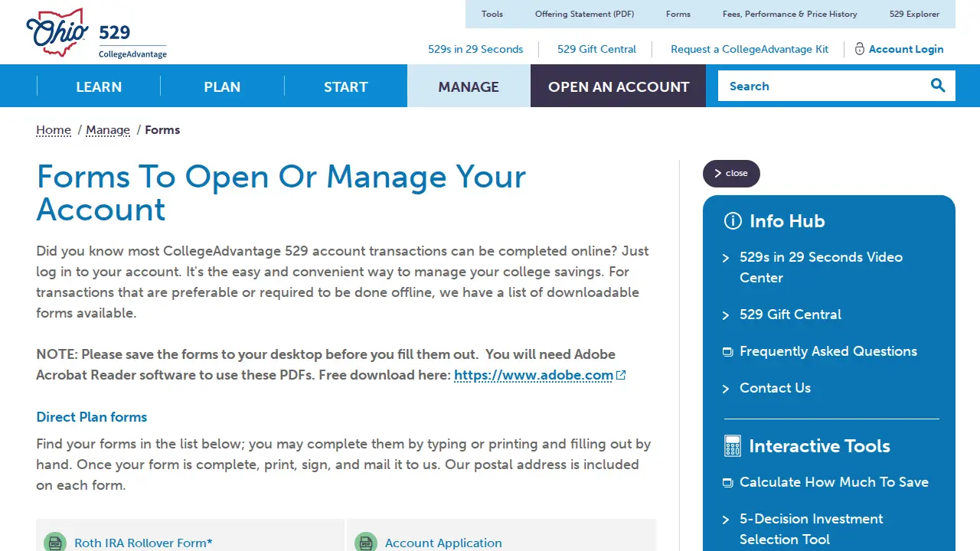Open Fees, Performance & Price History
The image size is (980, 551).
[x=790, y=14]
